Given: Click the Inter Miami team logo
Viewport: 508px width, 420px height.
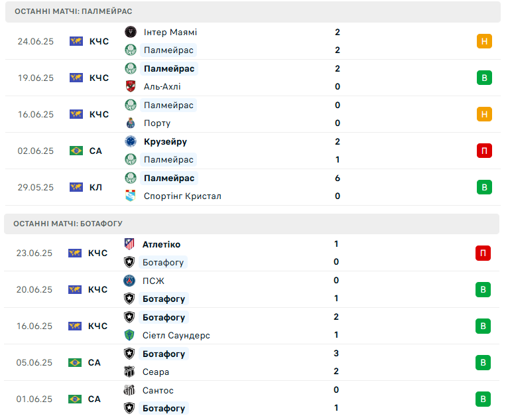Looking at the screenshot, I should click(131, 32).
